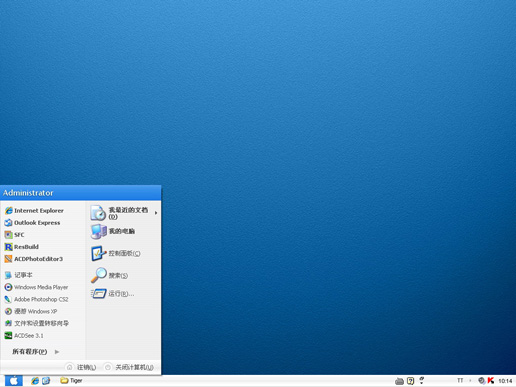
Task: Open Internet Explorer from the start menu
Action: pos(34,211)
